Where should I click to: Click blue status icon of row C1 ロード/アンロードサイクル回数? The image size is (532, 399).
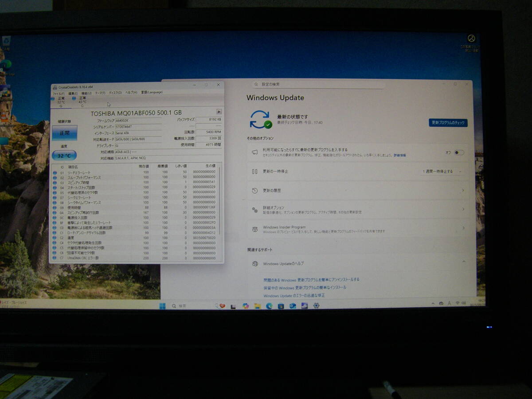pyautogui.click(x=55, y=233)
